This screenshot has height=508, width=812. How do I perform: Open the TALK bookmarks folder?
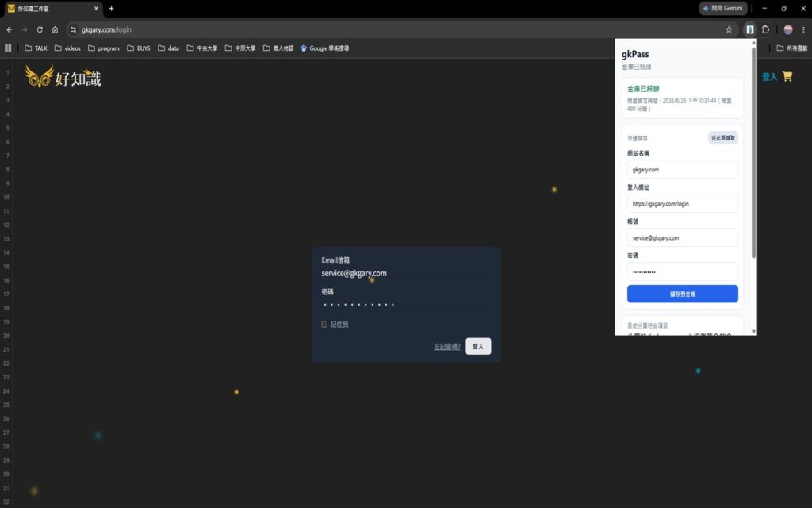point(36,48)
